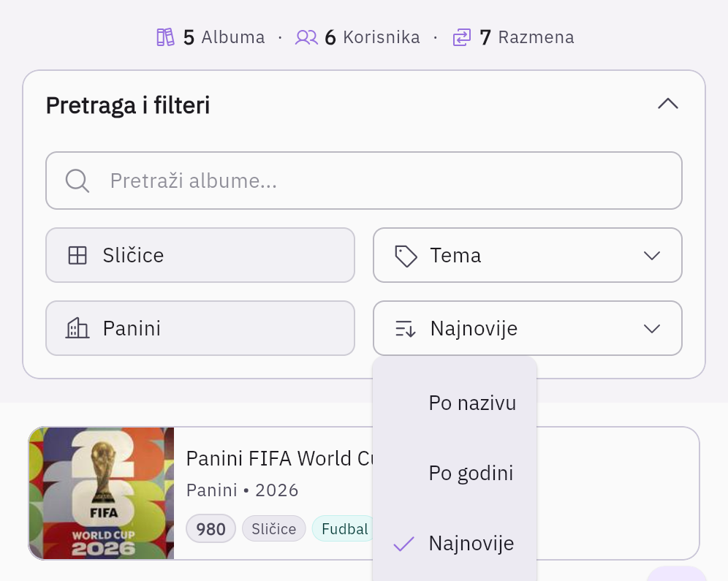The image size is (728, 581).
Task: Click the Fudbal theme tag
Action: click(x=343, y=528)
